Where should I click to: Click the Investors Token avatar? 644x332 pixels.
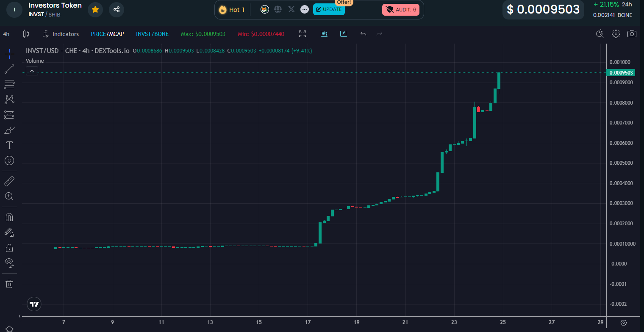click(14, 9)
